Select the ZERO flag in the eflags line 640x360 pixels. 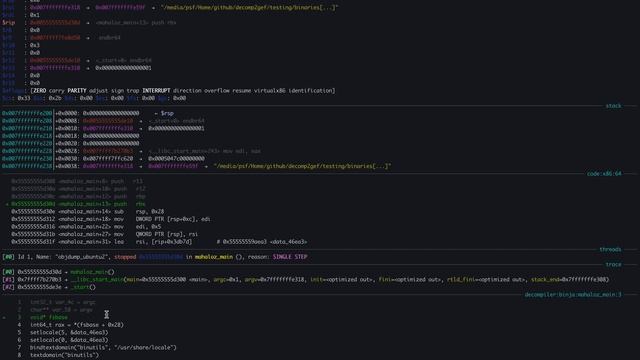coord(40,91)
